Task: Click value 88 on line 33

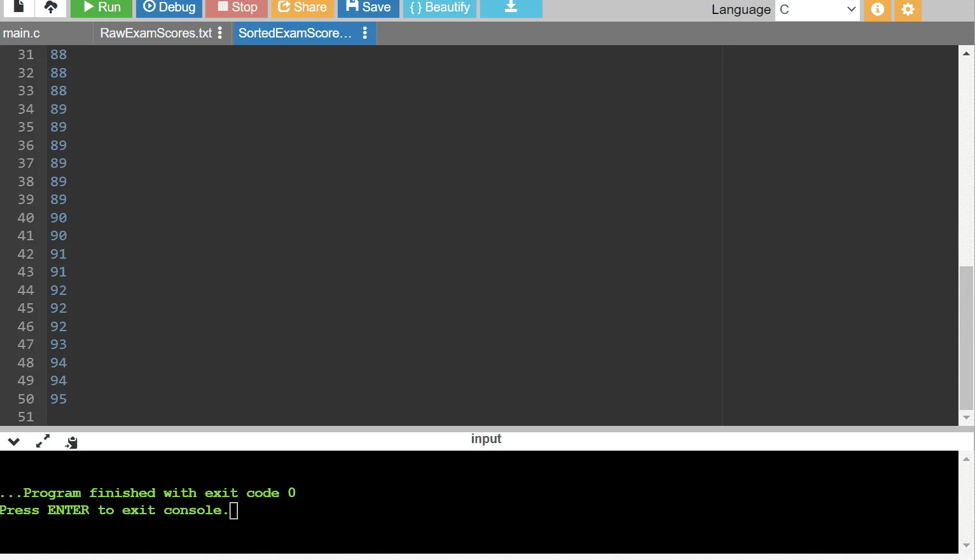Action: 59,91
